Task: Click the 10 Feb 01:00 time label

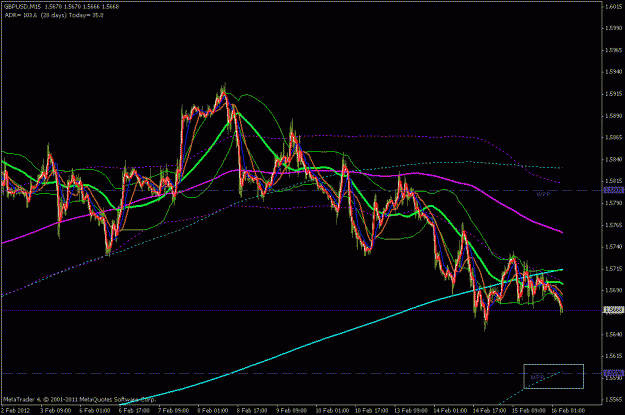Action: click(x=332, y=410)
